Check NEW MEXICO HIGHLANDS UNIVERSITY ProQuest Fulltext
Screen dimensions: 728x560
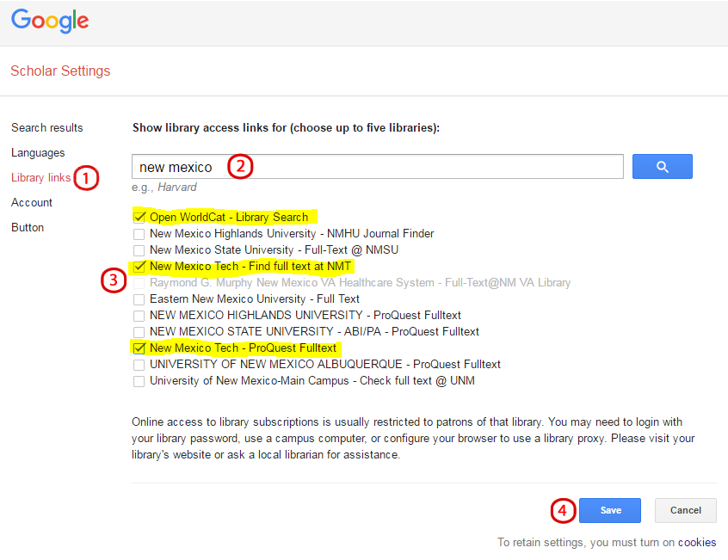point(139,316)
